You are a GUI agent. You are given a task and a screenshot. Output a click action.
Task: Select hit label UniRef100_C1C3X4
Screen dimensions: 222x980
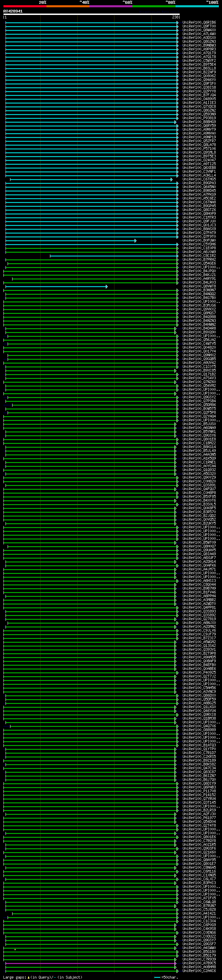point(199,921)
